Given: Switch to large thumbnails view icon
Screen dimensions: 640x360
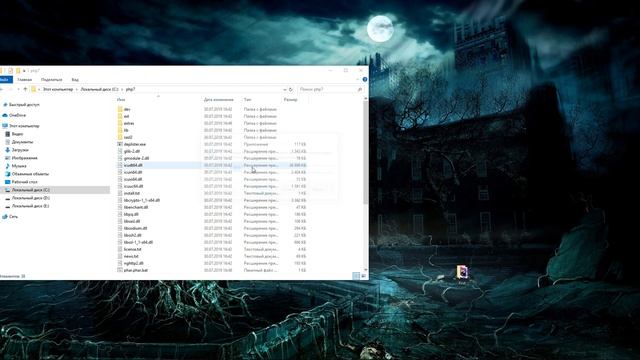Looking at the screenshot, I should (x=363, y=276).
